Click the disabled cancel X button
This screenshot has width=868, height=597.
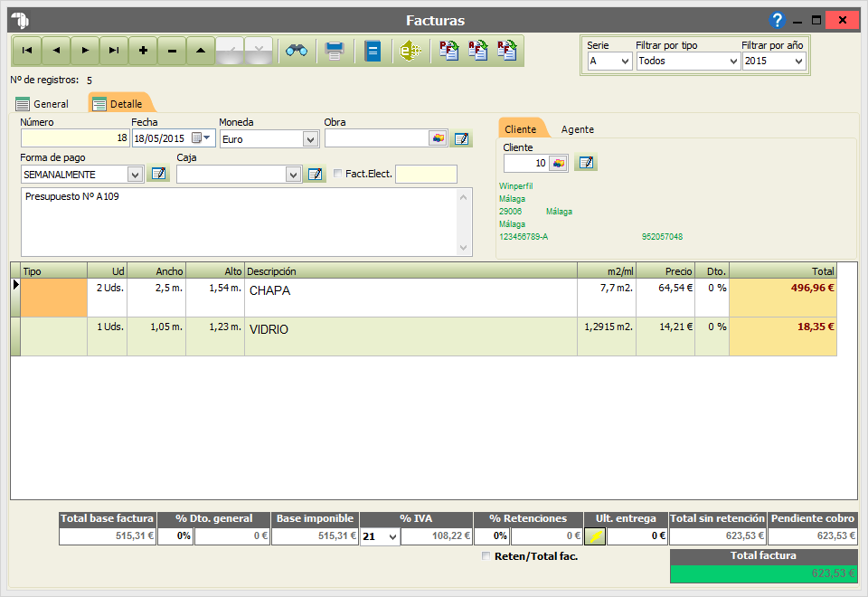(259, 51)
